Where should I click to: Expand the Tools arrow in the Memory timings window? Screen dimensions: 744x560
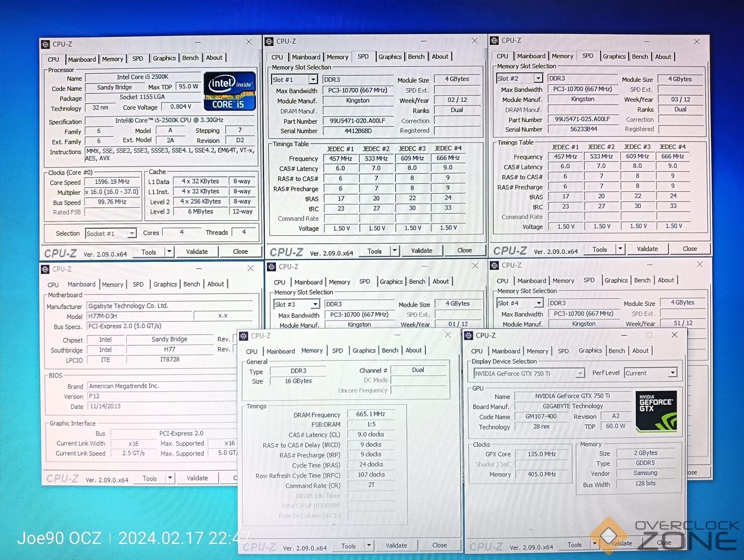[x=369, y=546]
